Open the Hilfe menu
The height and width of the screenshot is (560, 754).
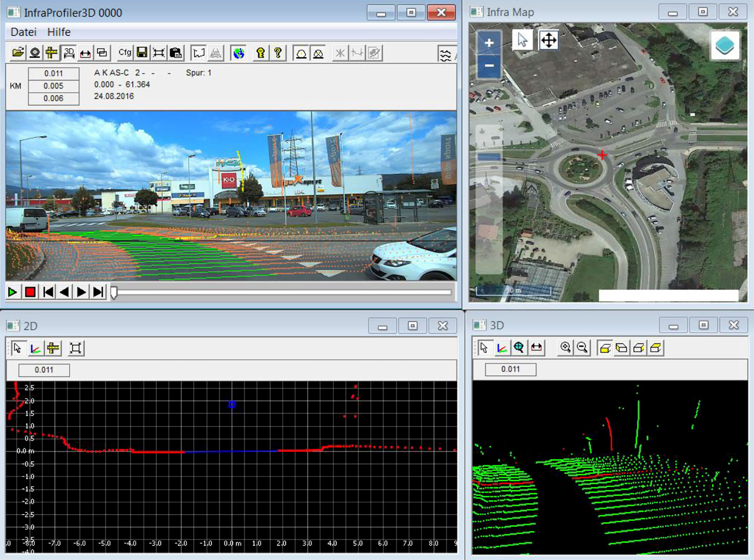[x=59, y=32]
